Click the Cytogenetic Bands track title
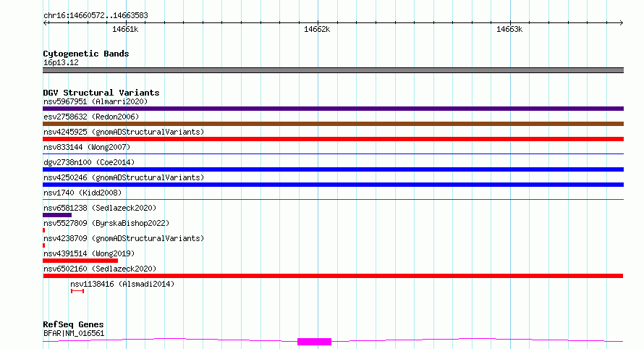The height and width of the screenshot is (349, 644). click(x=86, y=54)
